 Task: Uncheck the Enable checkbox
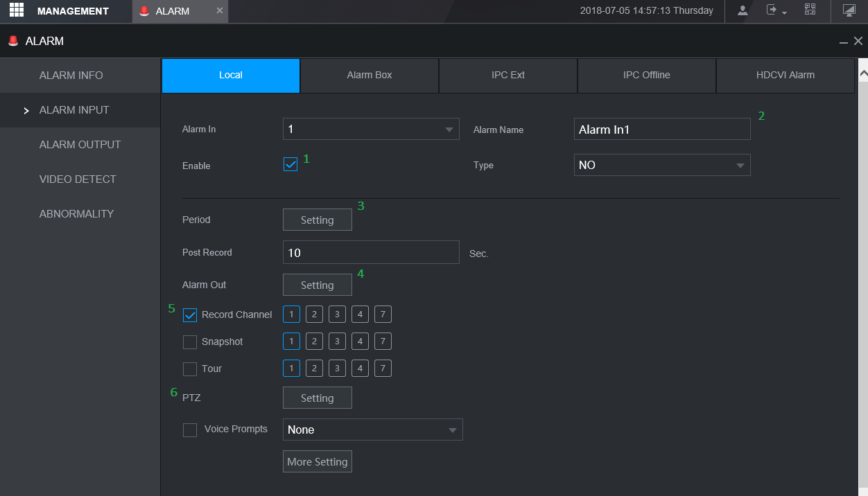pyautogui.click(x=290, y=165)
